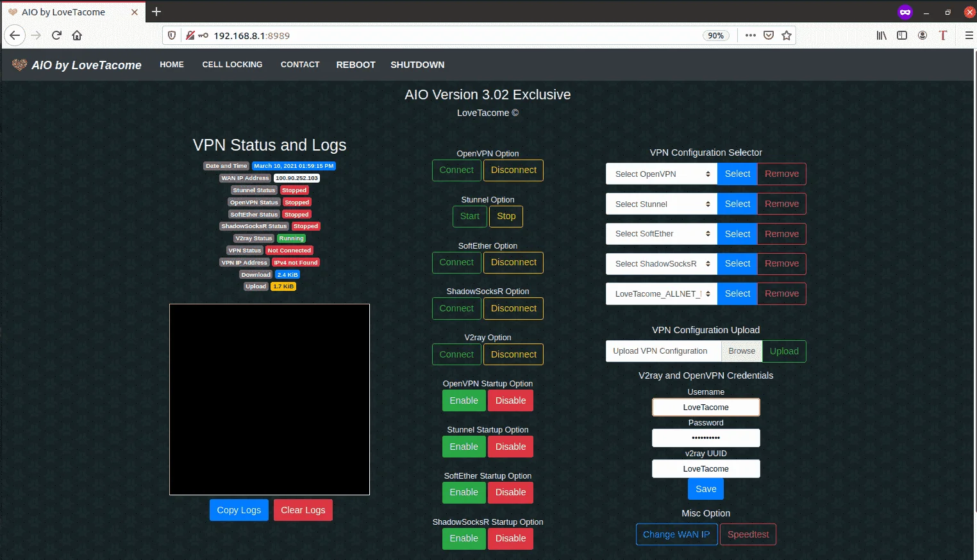
Task: Click the browser forward arrow
Action: 36,35
